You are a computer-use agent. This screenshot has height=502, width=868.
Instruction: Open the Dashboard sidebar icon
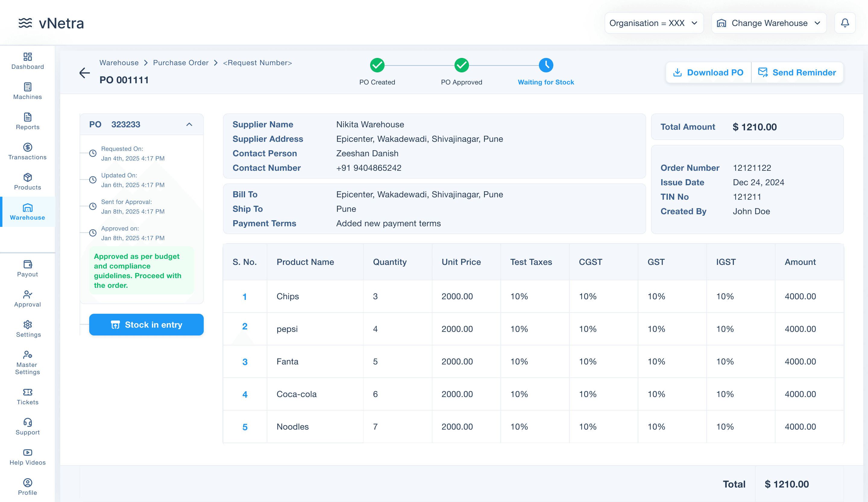pos(27,57)
